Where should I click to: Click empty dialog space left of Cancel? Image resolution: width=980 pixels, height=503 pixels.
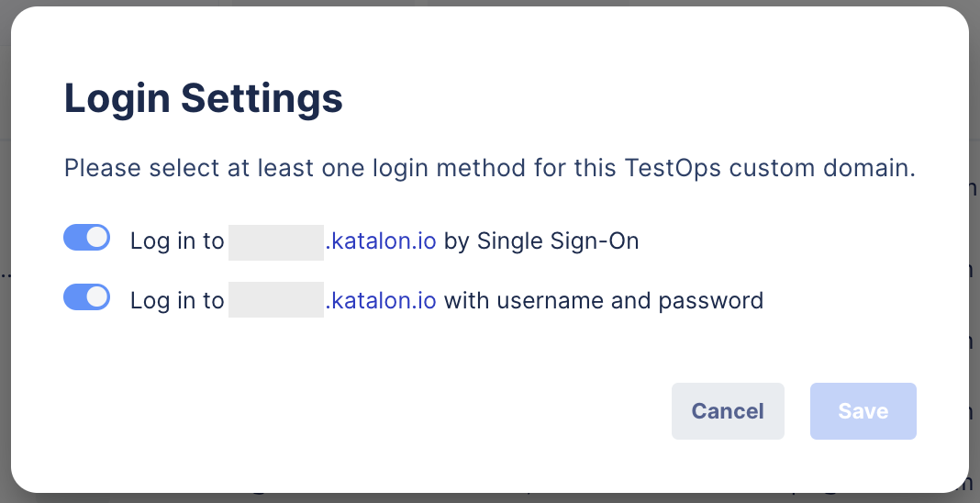point(367,411)
